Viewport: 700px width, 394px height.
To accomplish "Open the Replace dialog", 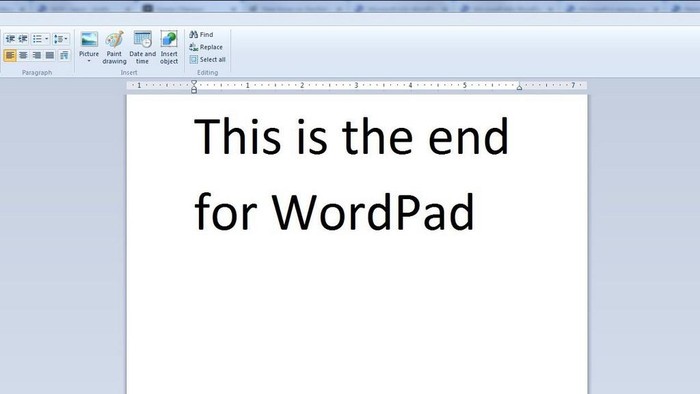I will pyautogui.click(x=206, y=47).
